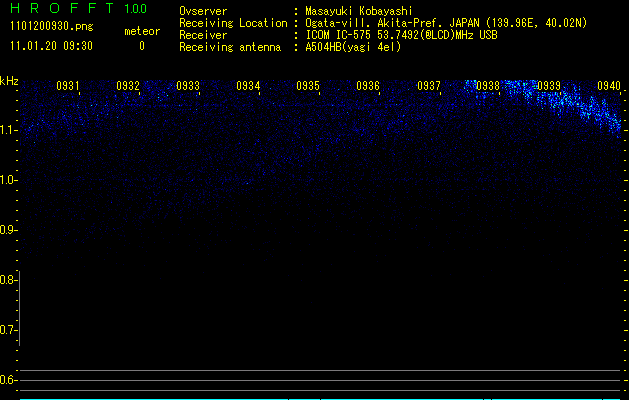Click the 0935 time marker
629x400 pixels.
pos(308,85)
